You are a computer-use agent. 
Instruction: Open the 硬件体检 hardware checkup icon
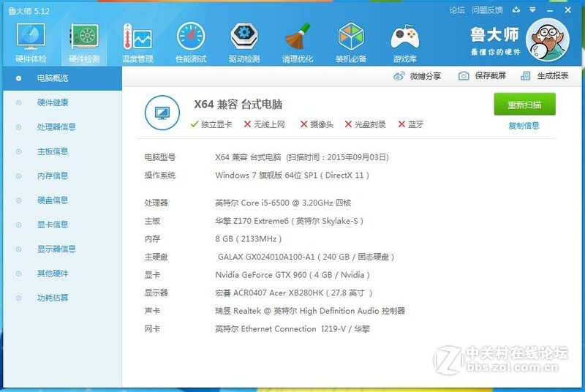click(31, 42)
